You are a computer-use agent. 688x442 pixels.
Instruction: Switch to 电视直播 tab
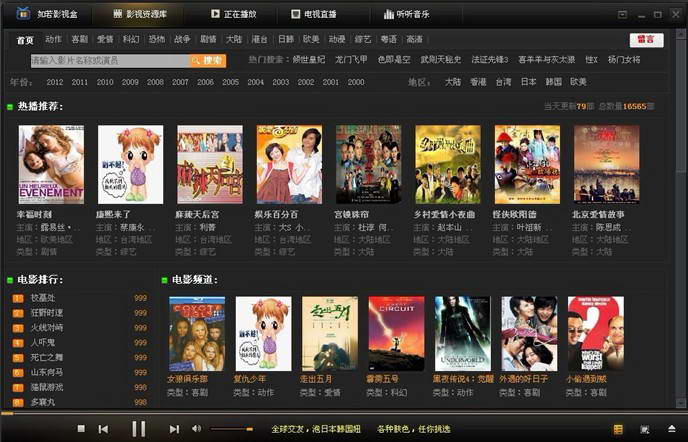pyautogui.click(x=314, y=14)
